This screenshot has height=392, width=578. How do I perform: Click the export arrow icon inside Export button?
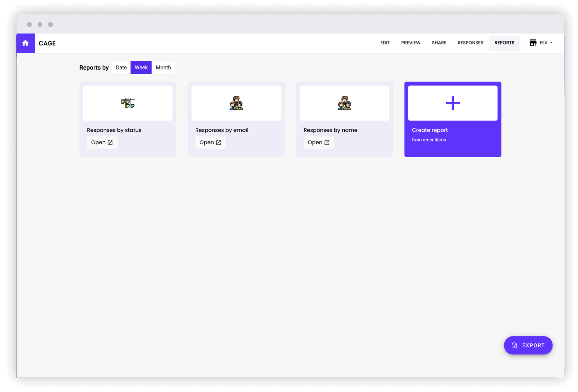[x=515, y=345]
